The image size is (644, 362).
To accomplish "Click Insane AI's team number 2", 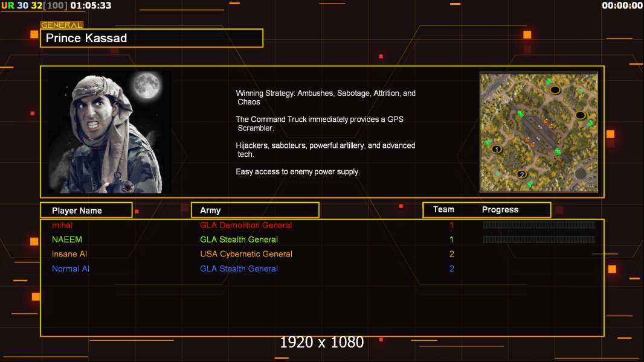I will [451, 254].
